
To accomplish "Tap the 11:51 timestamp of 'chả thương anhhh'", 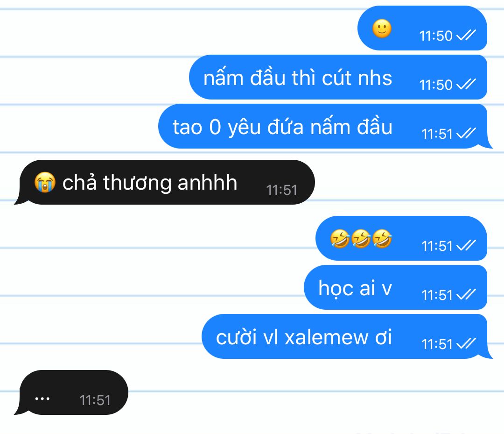I will (x=281, y=190).
